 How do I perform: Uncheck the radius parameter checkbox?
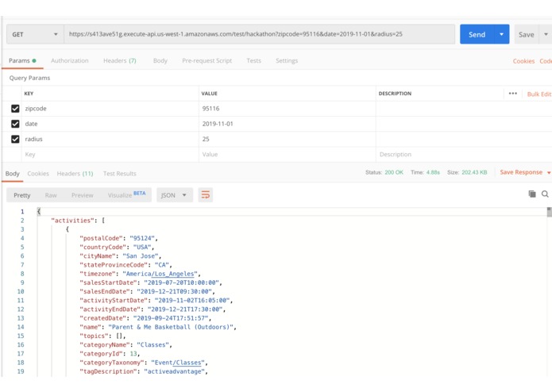[15, 139]
